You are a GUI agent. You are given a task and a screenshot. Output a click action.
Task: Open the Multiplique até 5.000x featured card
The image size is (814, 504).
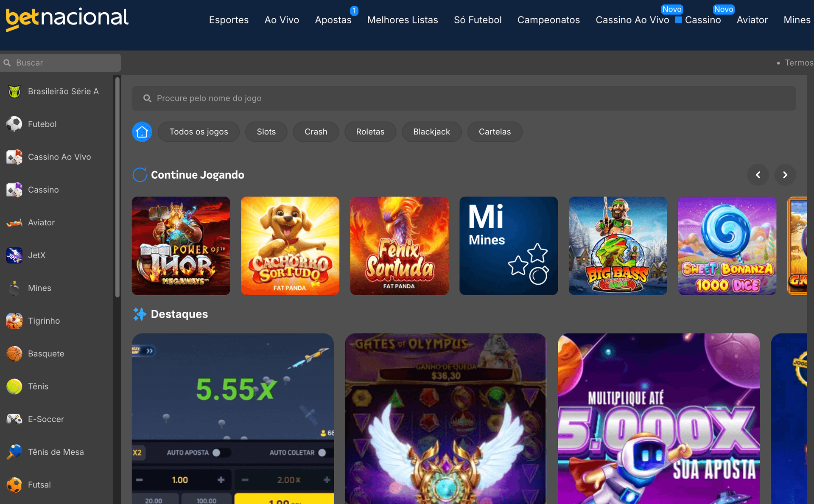pos(659,418)
